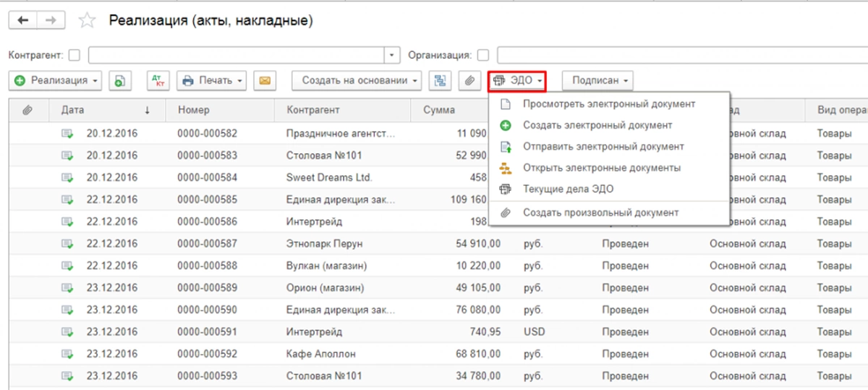Click the back navigation arrow

coord(22,21)
